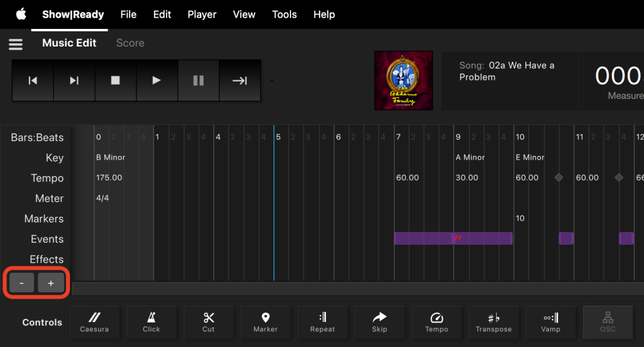Switch to the Score tab
The image size is (644, 347).
(x=130, y=43)
